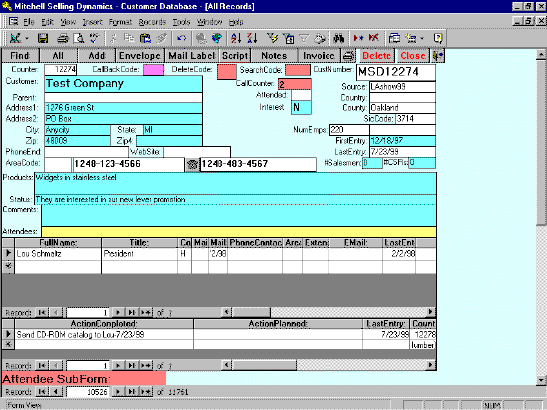
Task: Click the Interest field showing N
Action: coord(301,107)
